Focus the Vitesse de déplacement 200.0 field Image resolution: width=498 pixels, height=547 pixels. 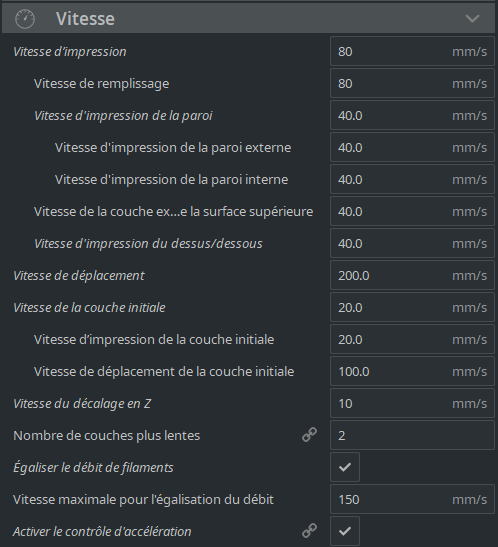click(412, 275)
